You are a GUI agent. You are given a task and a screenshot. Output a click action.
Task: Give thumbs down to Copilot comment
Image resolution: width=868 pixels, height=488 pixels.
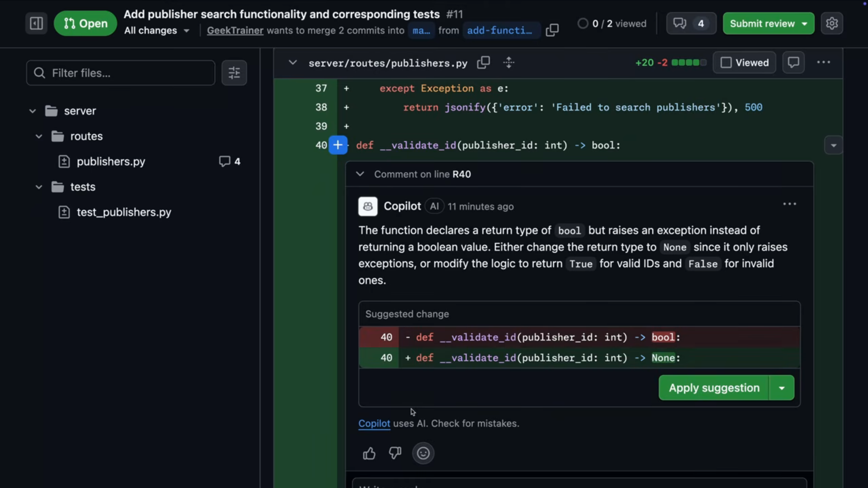395,453
